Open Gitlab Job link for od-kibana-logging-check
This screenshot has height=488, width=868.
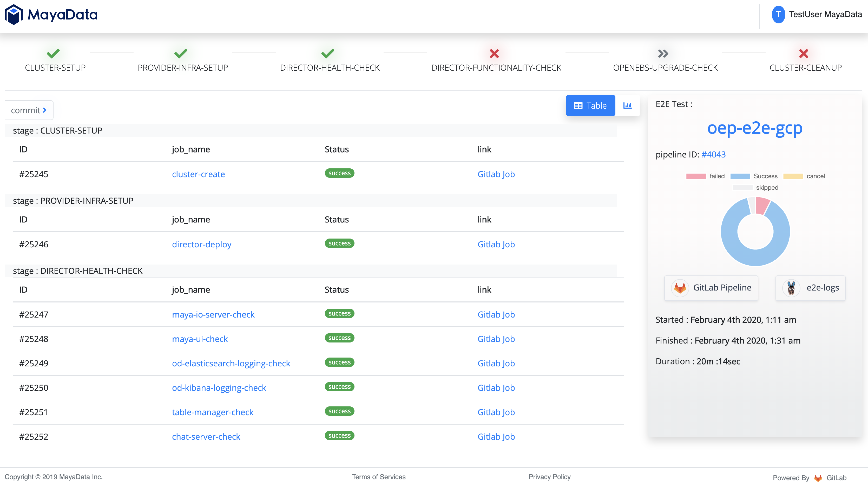496,388
